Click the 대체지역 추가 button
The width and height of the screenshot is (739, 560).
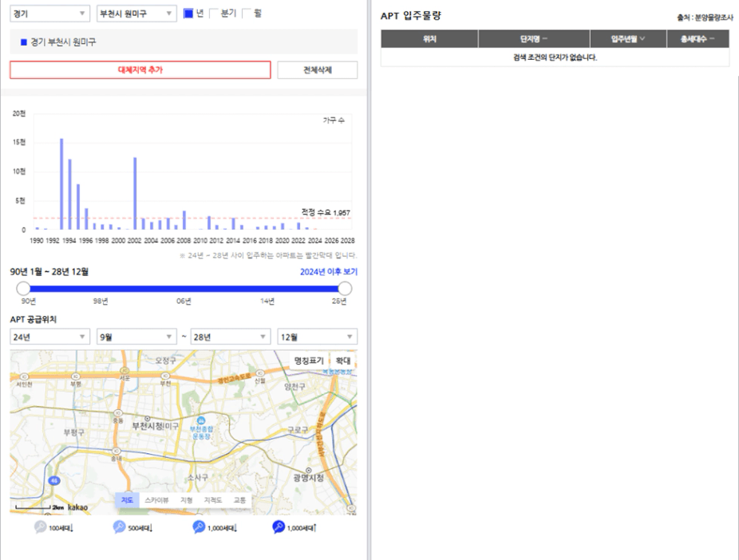tap(140, 69)
